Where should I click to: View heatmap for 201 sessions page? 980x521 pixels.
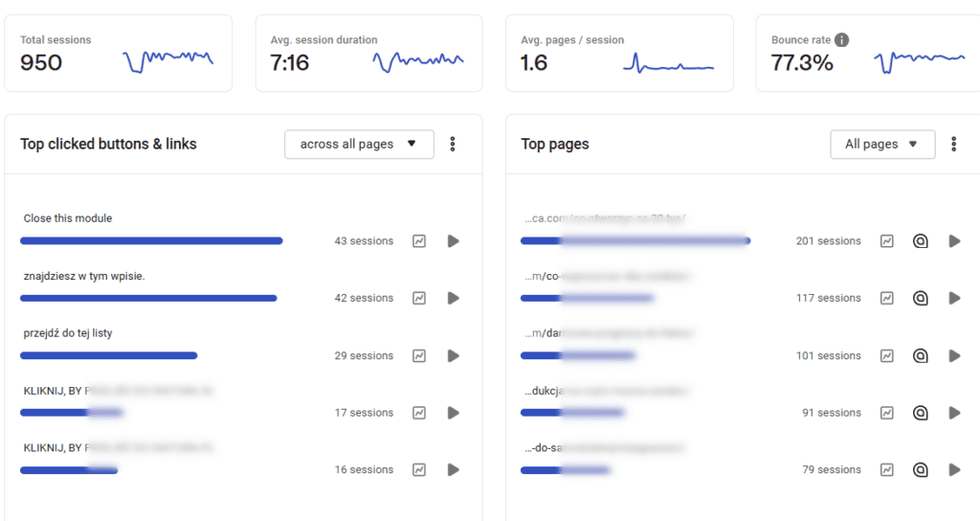(921, 241)
